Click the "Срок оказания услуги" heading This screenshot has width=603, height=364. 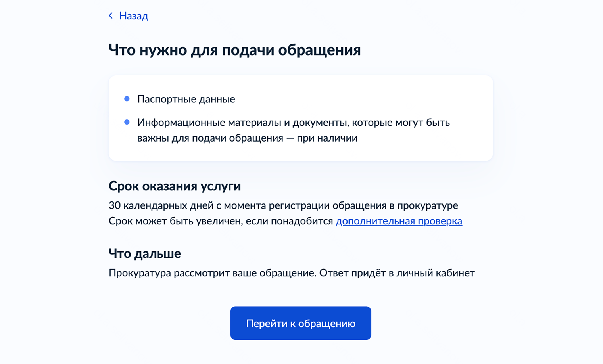point(175,186)
